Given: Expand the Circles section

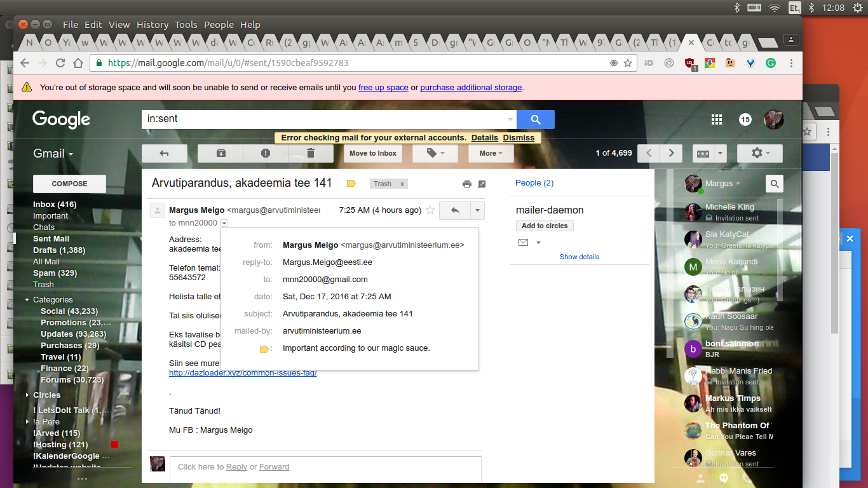Looking at the screenshot, I should (x=27, y=395).
